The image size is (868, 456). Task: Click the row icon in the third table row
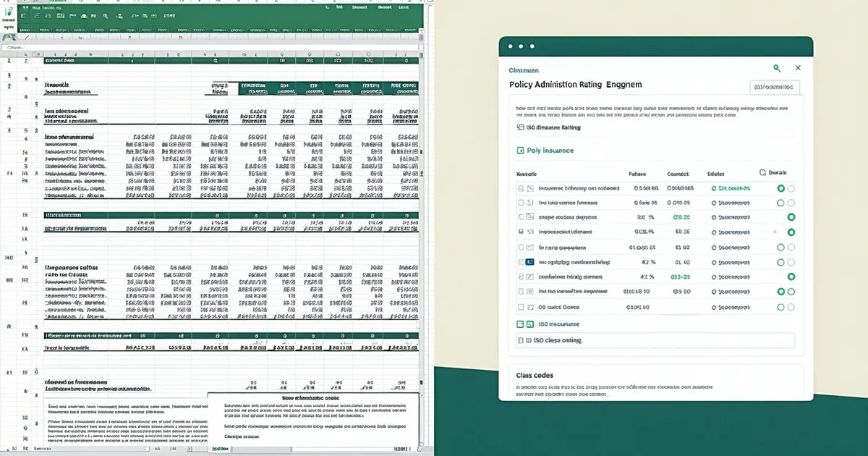point(530,217)
